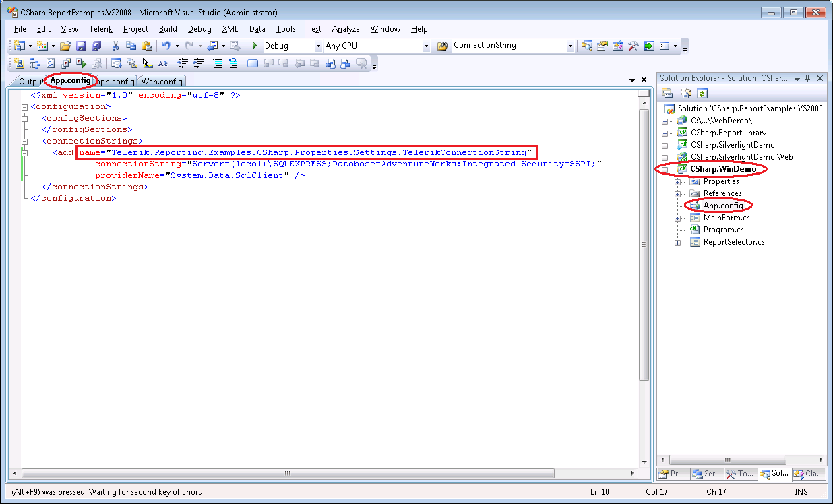833x504 pixels.
Task: Open the active files dropdown arrow in editor
Action: click(x=631, y=80)
